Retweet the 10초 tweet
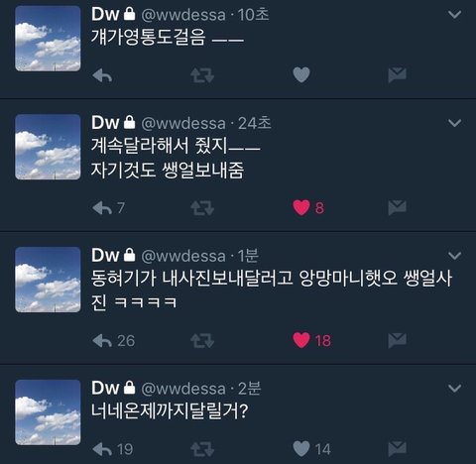Viewport: 476px width, 464px height. tap(202, 75)
